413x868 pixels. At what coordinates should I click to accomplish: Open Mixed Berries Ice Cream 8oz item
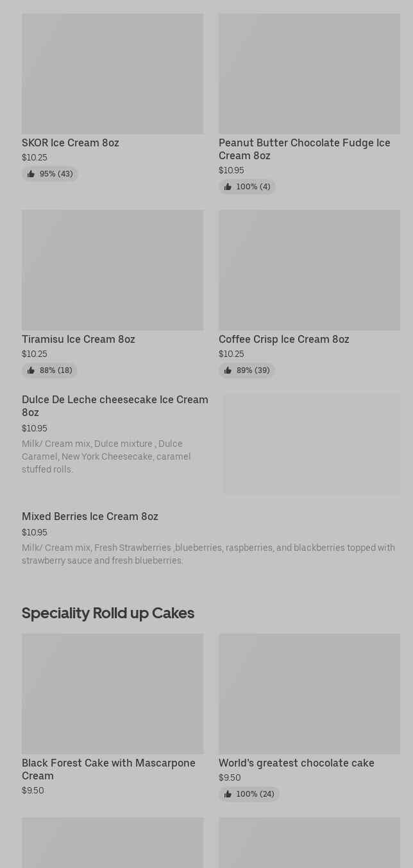coord(90,516)
